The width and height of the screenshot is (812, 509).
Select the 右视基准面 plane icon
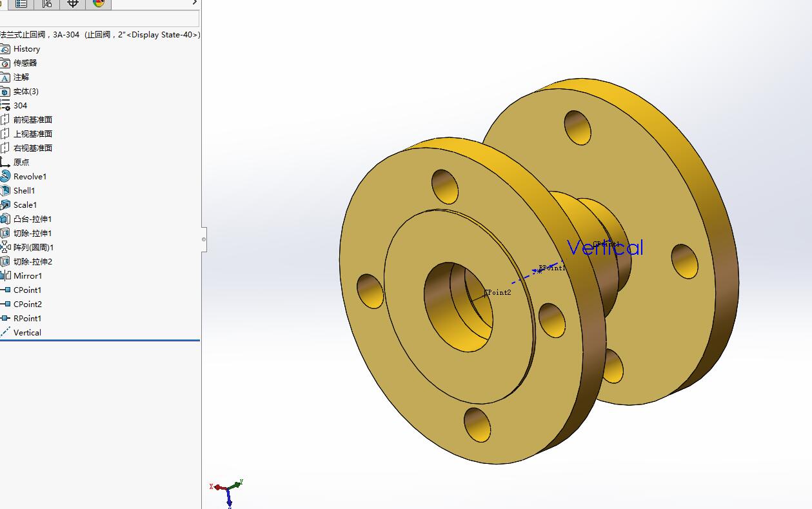5,148
